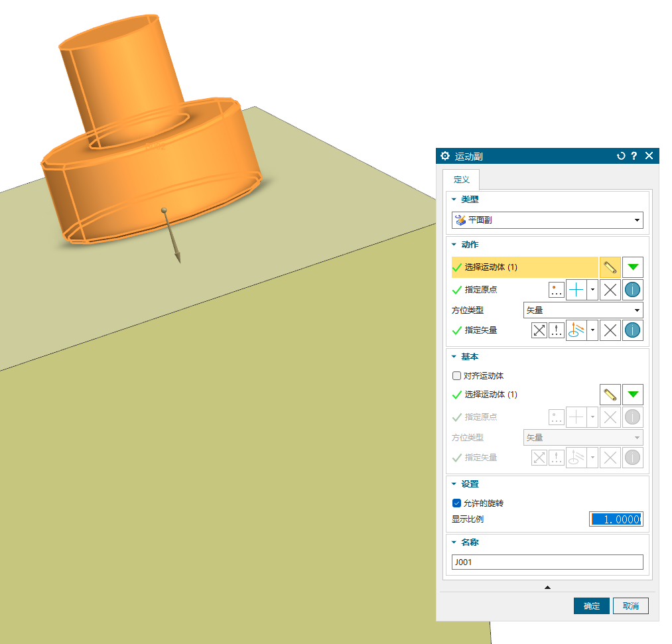Open help with the question mark icon
672x644 pixels.
pyautogui.click(x=634, y=156)
